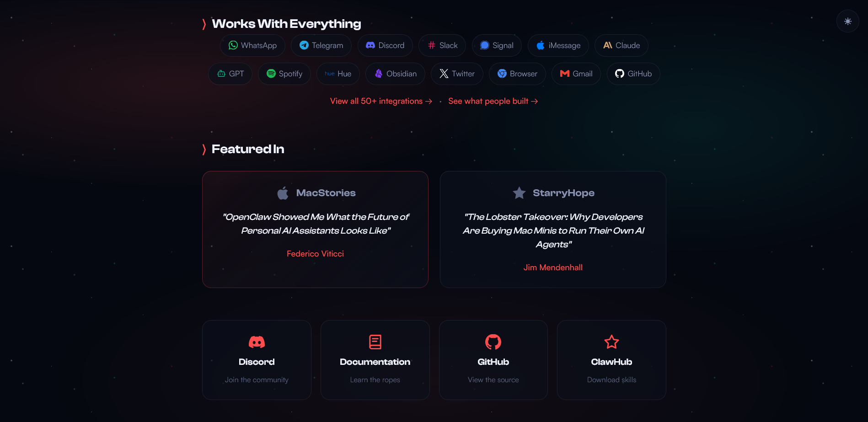868x422 pixels.
Task: Click the Telegram paper plane icon
Action: point(304,45)
